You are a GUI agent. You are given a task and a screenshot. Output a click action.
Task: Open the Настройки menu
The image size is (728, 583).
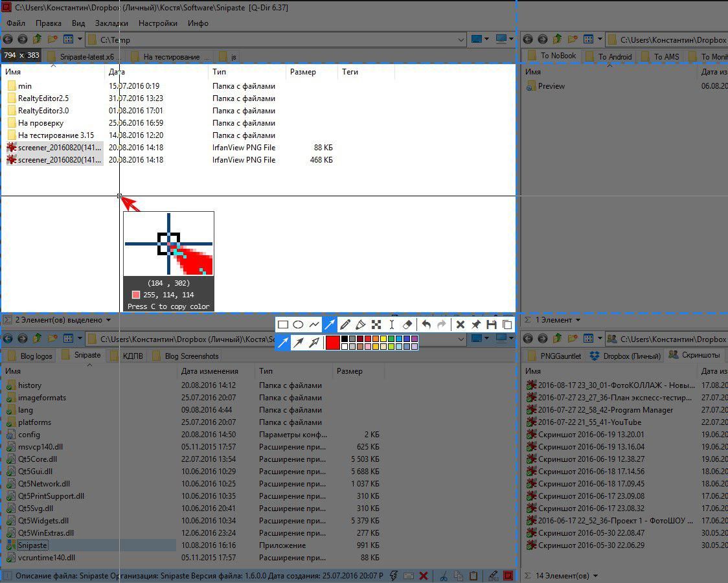pos(158,23)
